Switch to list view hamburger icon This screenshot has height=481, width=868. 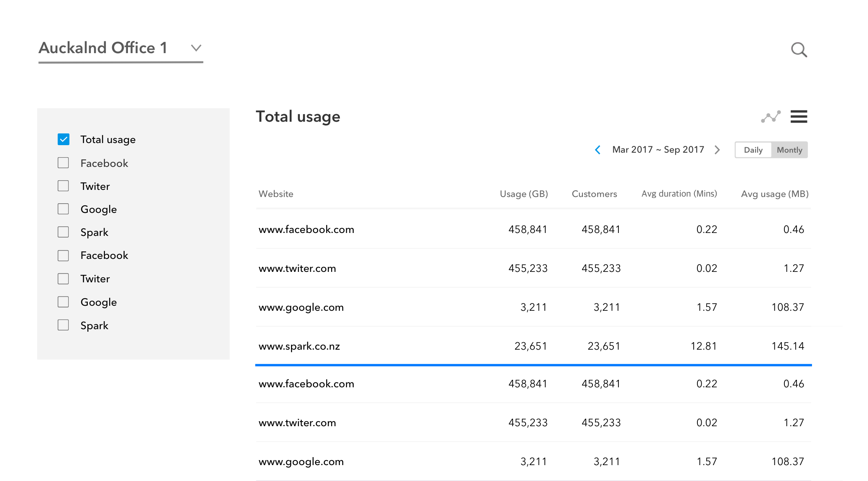(799, 117)
